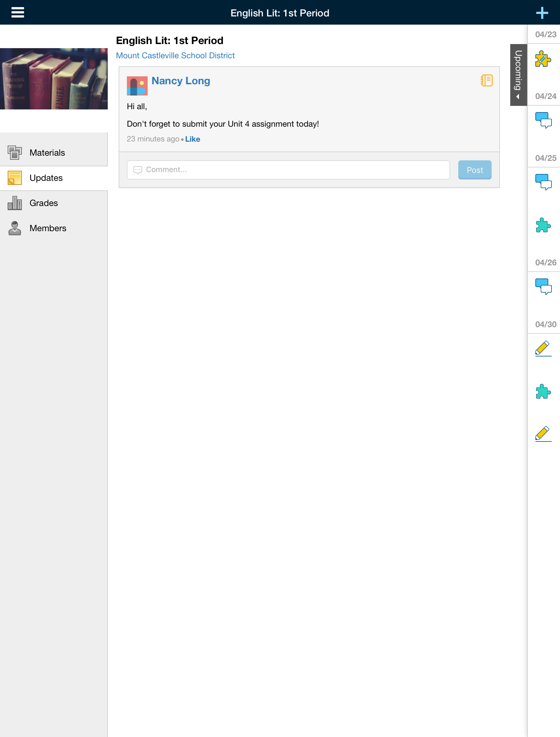
Task: Open the Grades section
Action: (x=43, y=203)
